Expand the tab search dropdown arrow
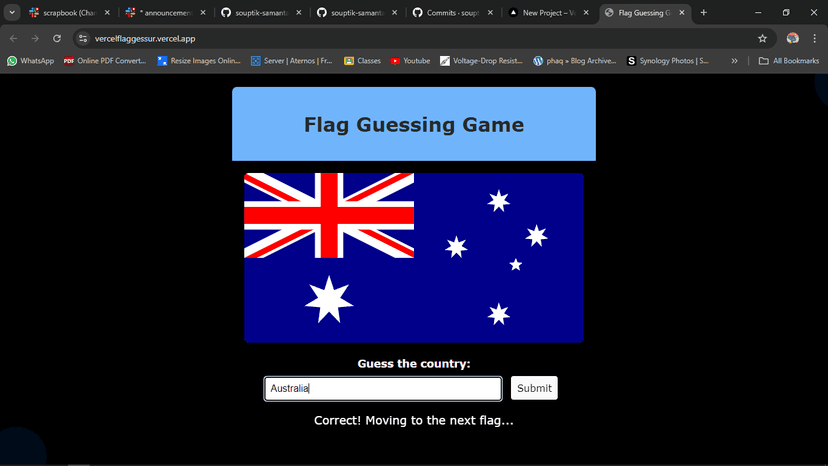Viewport: 828px width, 466px height. pos(12,13)
